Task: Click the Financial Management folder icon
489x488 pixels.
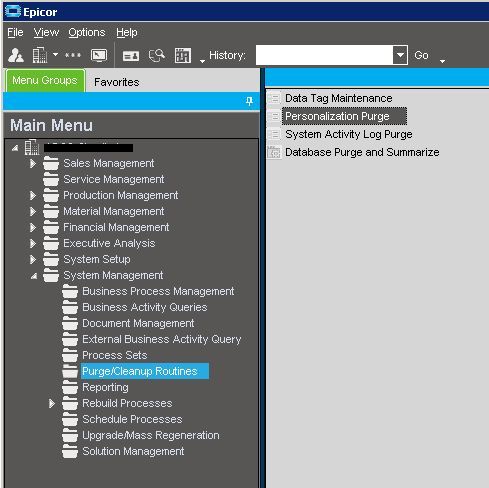Action: pos(51,227)
